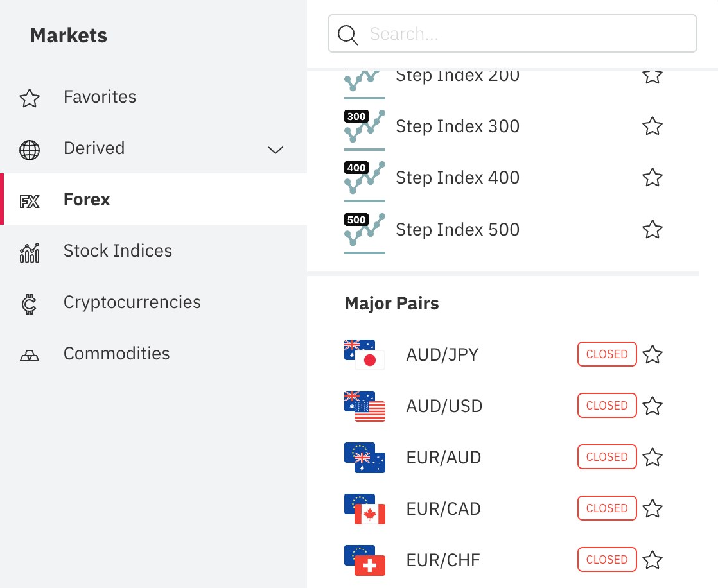This screenshot has height=588, width=718.
Task: Click the CLOSED label for EUR/AUD
Action: (x=606, y=457)
